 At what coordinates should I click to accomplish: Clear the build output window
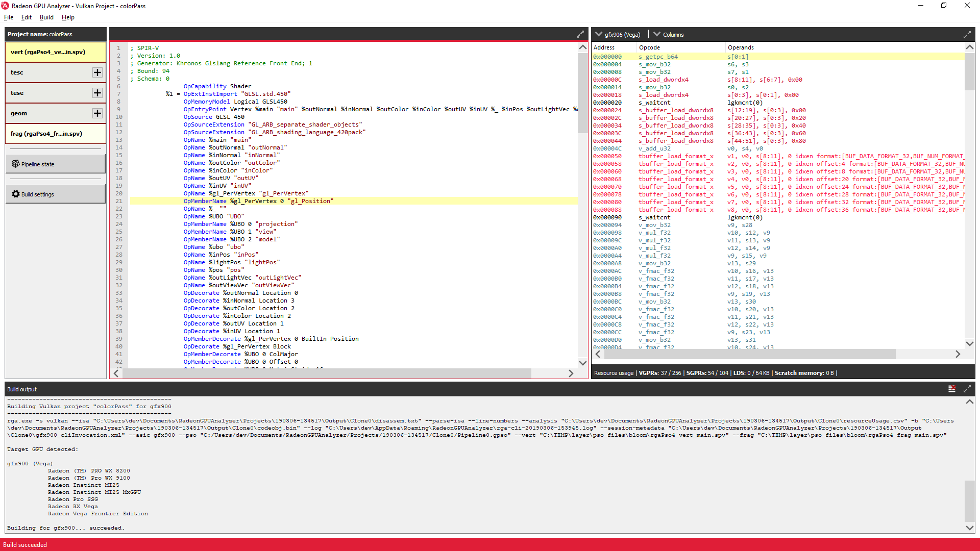(x=951, y=389)
